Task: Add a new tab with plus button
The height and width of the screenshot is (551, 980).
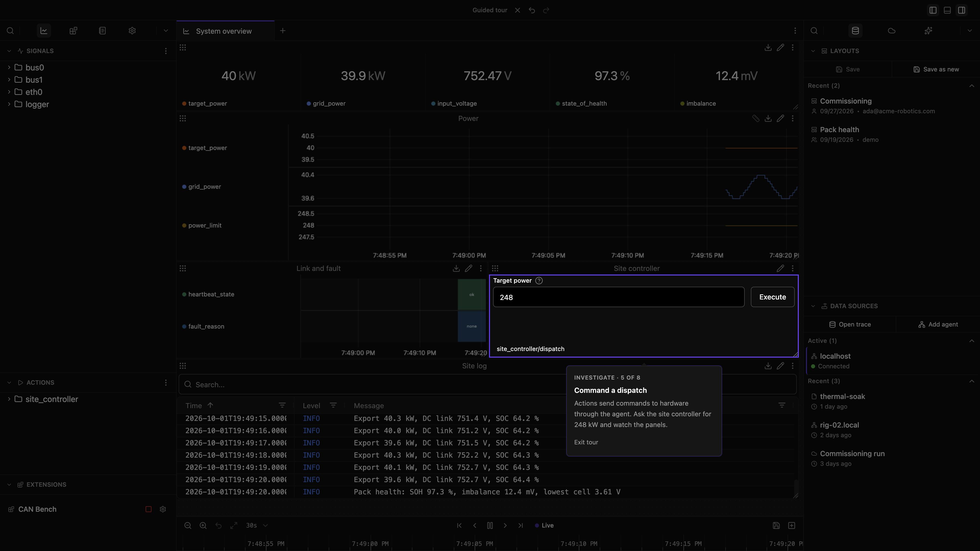Action: coord(283,31)
